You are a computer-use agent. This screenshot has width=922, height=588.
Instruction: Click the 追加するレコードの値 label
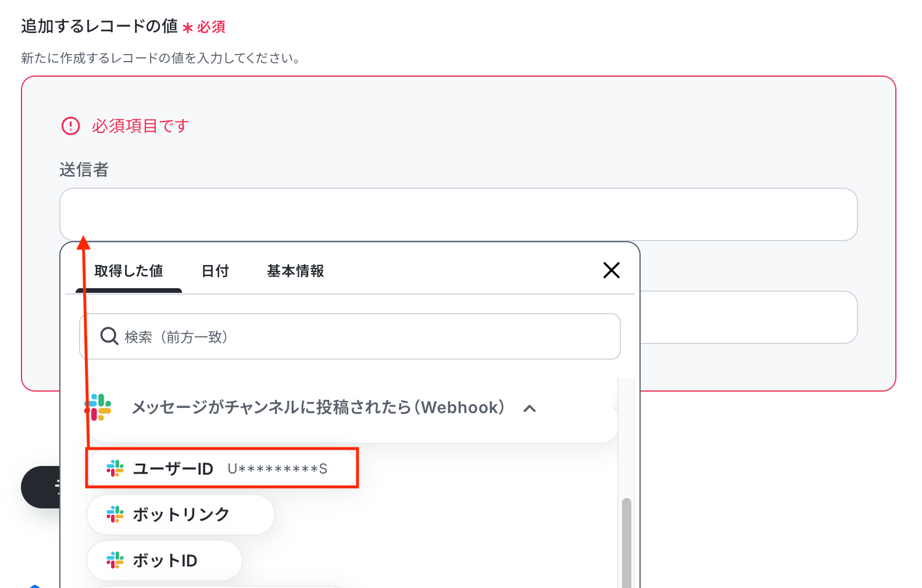(99, 26)
